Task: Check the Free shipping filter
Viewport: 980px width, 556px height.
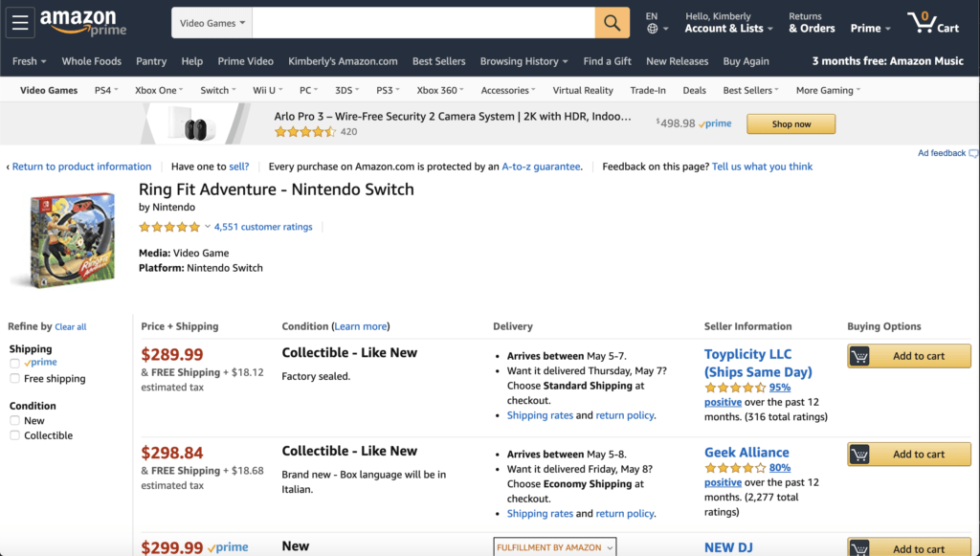Action: 14,379
